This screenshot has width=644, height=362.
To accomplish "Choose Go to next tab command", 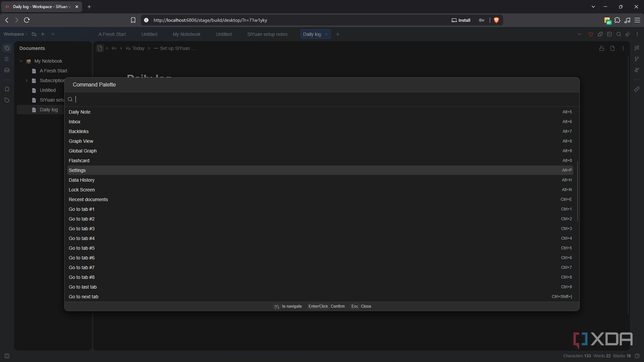I will [x=320, y=297].
